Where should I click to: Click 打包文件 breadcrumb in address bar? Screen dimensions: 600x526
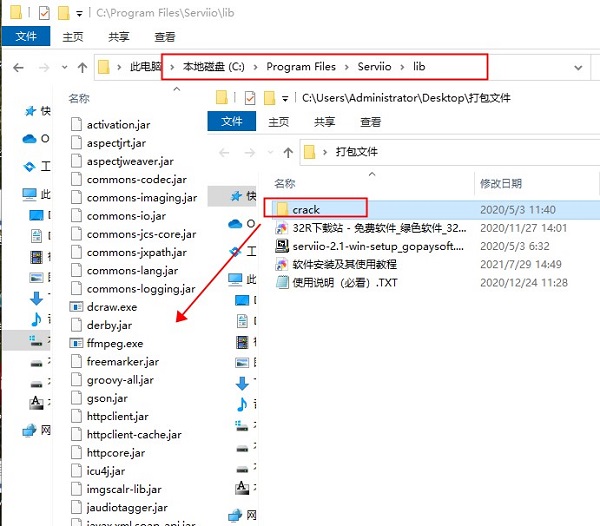pyautogui.click(x=356, y=152)
